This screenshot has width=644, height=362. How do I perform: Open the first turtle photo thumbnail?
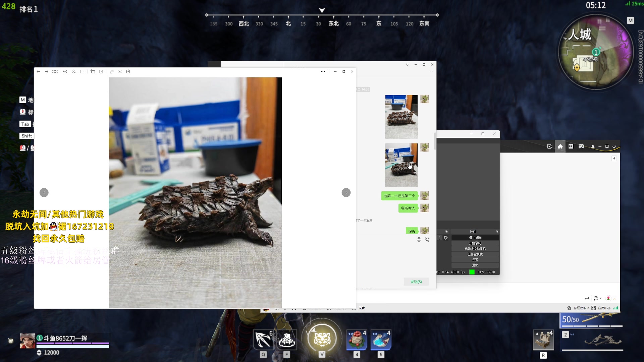coord(401,117)
